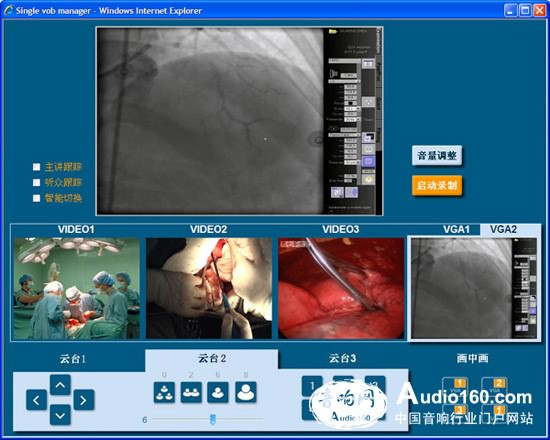This screenshot has height=440, width=550.
Task: Switch to the 云台1 tab
Action: (x=73, y=359)
